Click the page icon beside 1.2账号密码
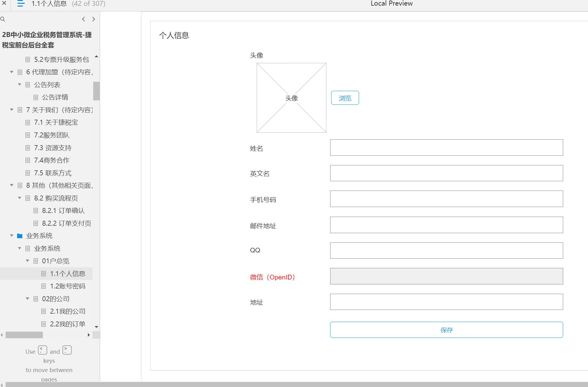The width and height of the screenshot is (588, 387). [x=44, y=286]
